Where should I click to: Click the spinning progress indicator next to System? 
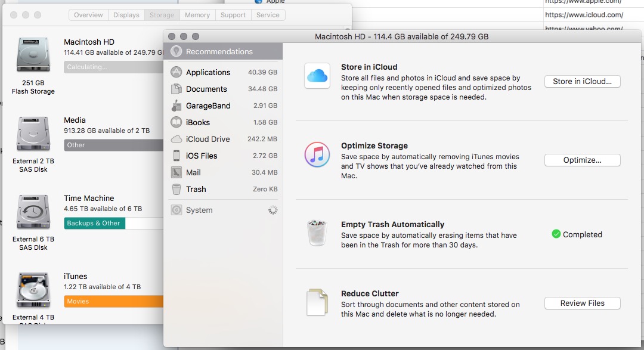point(273,210)
